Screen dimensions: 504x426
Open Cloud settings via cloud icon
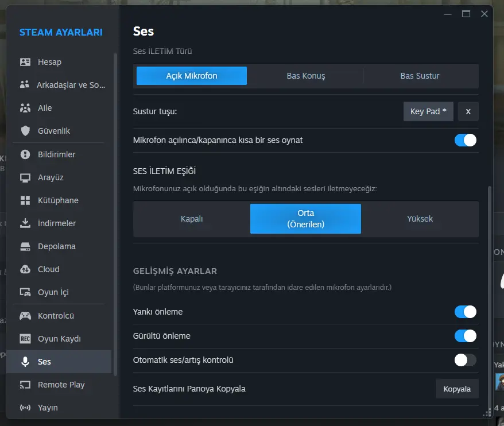point(25,269)
